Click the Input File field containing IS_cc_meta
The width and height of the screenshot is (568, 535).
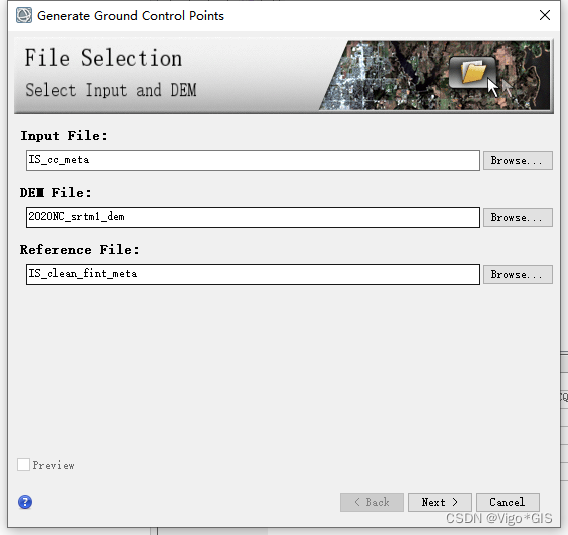coord(253,160)
